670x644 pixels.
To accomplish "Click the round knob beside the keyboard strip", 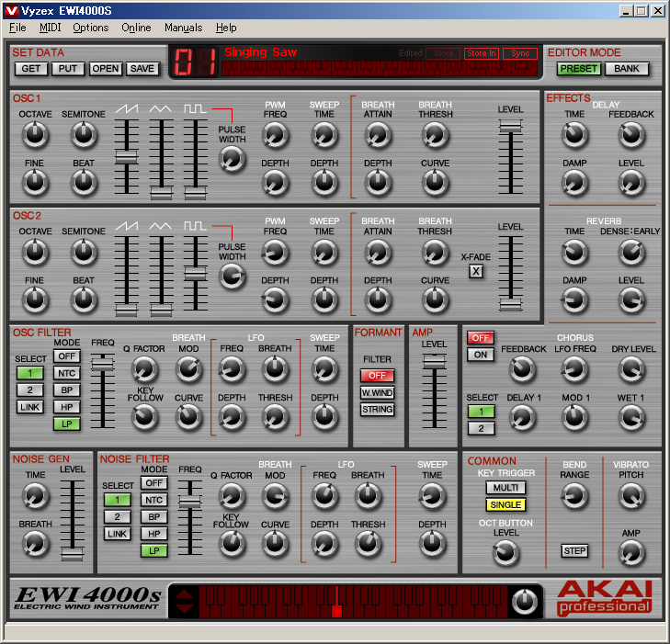I will [524, 602].
